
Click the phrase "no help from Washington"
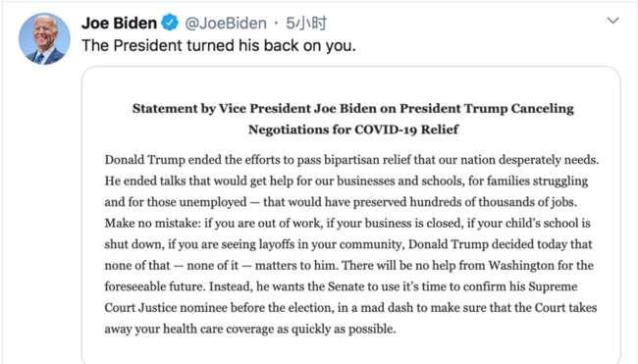(484, 266)
